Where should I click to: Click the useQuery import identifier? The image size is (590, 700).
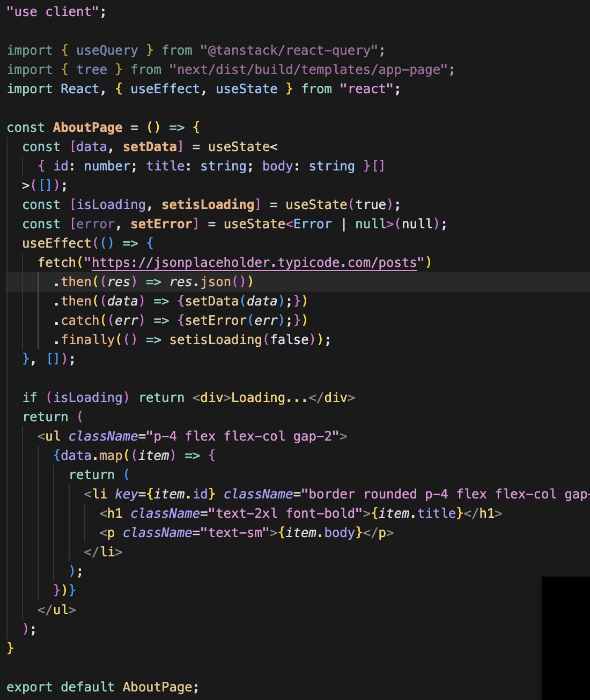[107, 50]
